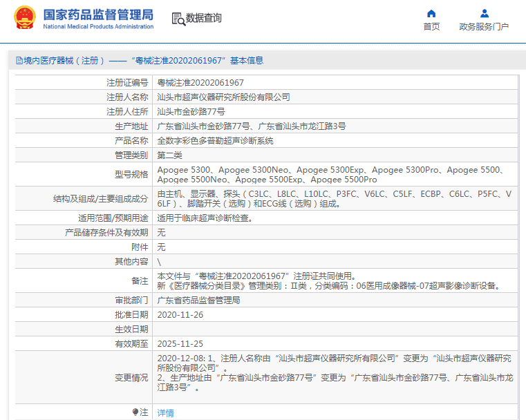Go to 首页 home icon
The height and width of the screenshot is (420, 526).
point(431,13)
